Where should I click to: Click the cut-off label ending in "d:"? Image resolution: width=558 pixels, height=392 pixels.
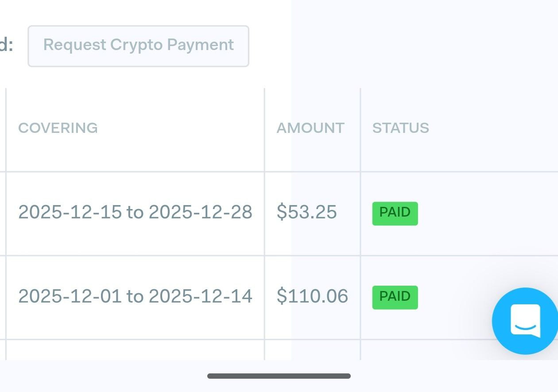6,46
